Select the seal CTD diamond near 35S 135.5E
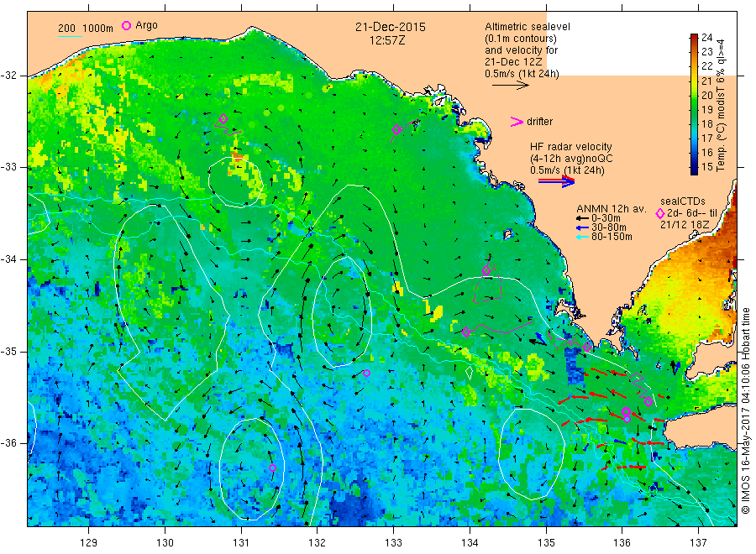Screen dimensions: 756x554 tap(587, 348)
